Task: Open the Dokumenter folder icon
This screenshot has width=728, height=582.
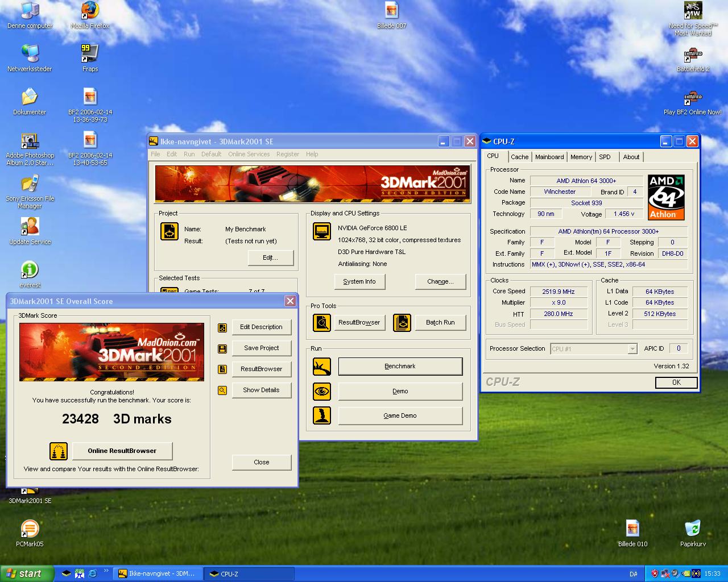Action: click(30, 102)
